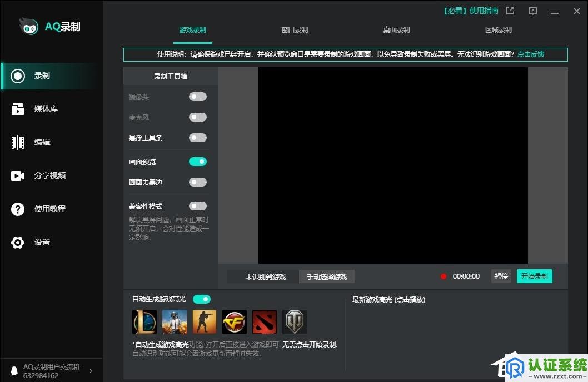
Task: Disable 自动生成游戏高光 highlight toggle
Action: (202, 299)
